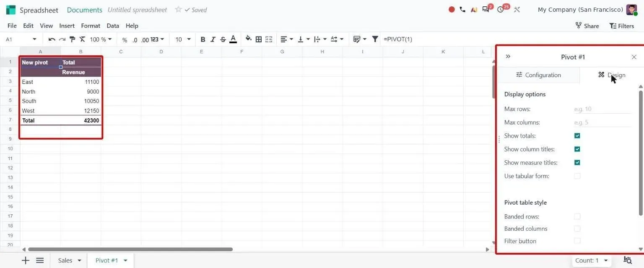644x268 pixels.
Task: Click the funnel filter icon in toolbar
Action: (x=375, y=39)
